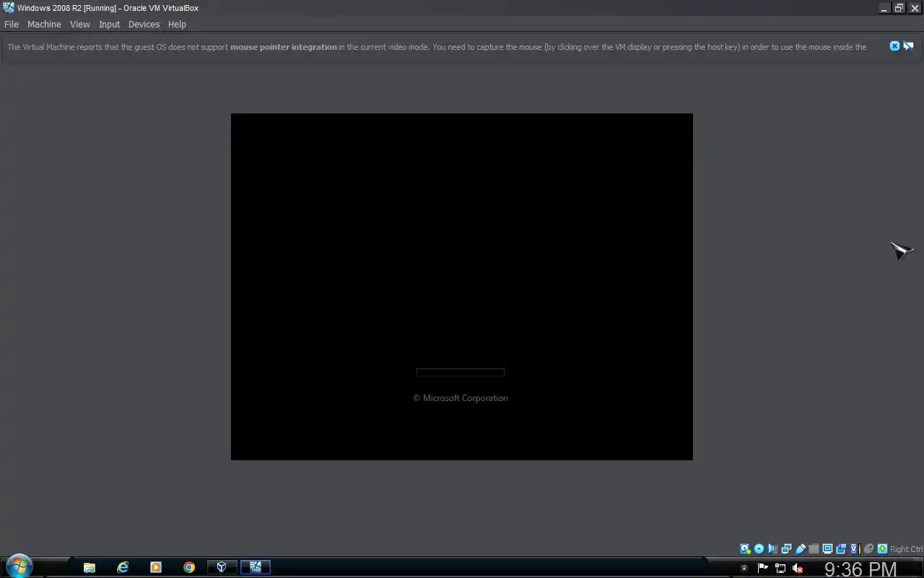This screenshot has height=578, width=924.
Task: Click the display indicator in status bar
Action: pos(827,549)
